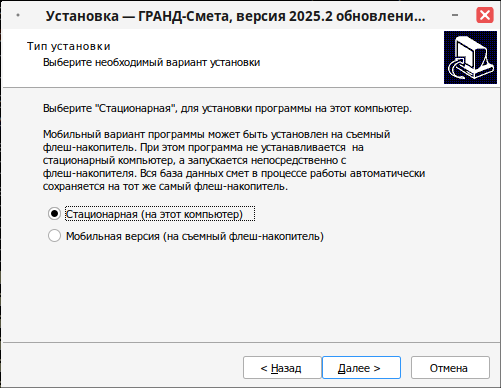Image resolution: width=501 pixels, height=388 pixels.
Task: Open the window menu dot icon in title bar
Action: point(18,15)
